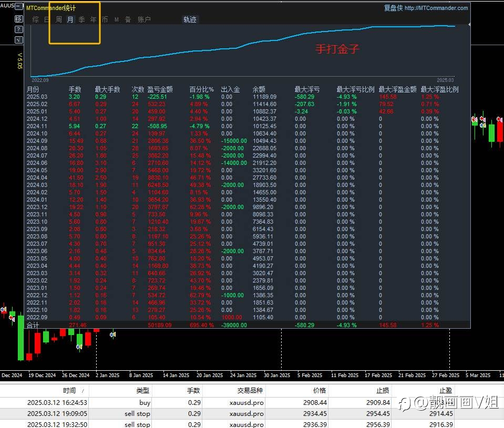Select the 2024.11 month row
Screen dimensions: 504x428
pos(248,127)
